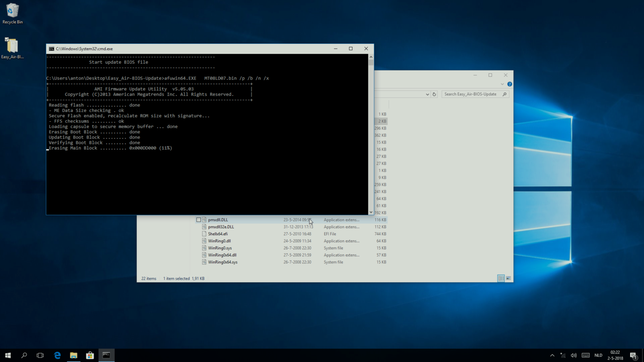Viewport: 644px width, 362px height.
Task: Click the Task View taskbar icon
Action: (40, 355)
